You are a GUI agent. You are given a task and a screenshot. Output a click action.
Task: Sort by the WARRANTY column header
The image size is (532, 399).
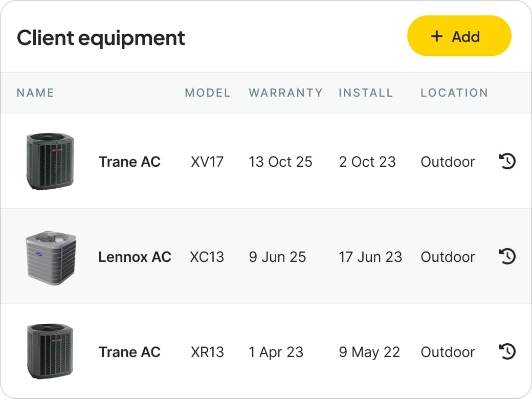point(285,93)
